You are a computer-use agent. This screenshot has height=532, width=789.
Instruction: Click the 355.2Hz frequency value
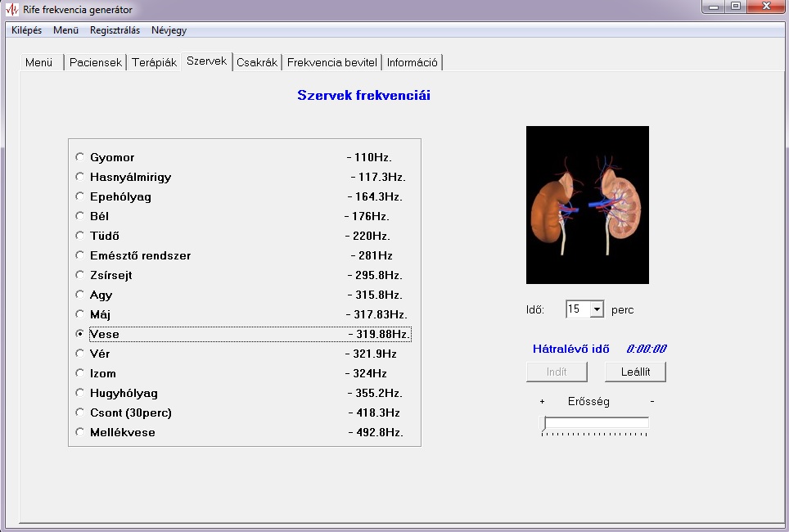[x=376, y=393]
